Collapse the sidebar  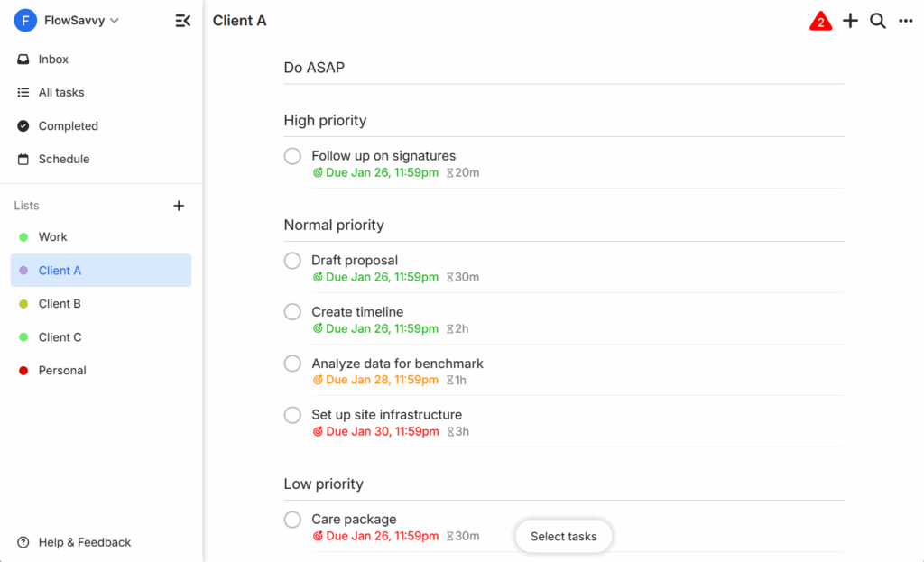click(182, 20)
